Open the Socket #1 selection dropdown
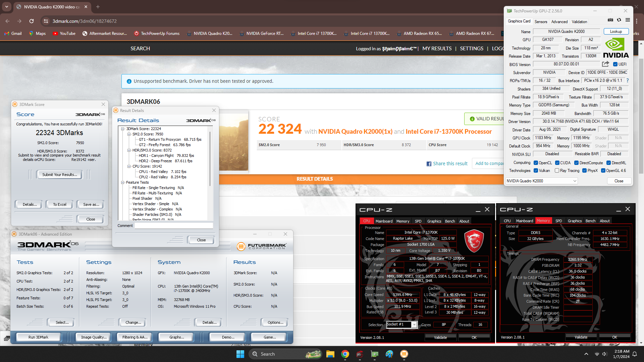The height and width of the screenshot is (362, 644). [402, 324]
